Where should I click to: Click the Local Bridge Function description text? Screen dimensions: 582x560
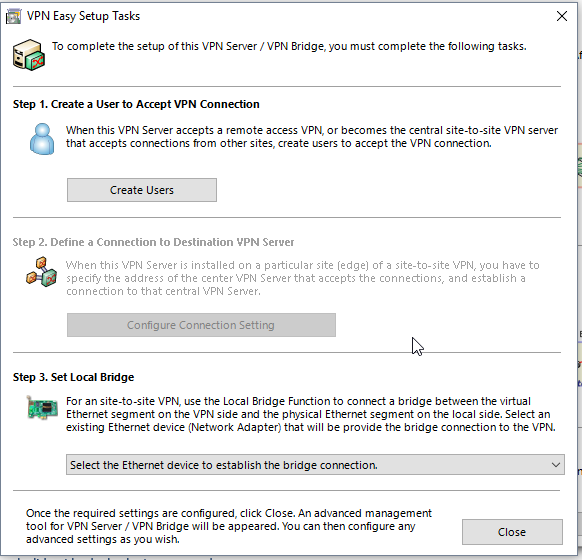[x=311, y=414]
